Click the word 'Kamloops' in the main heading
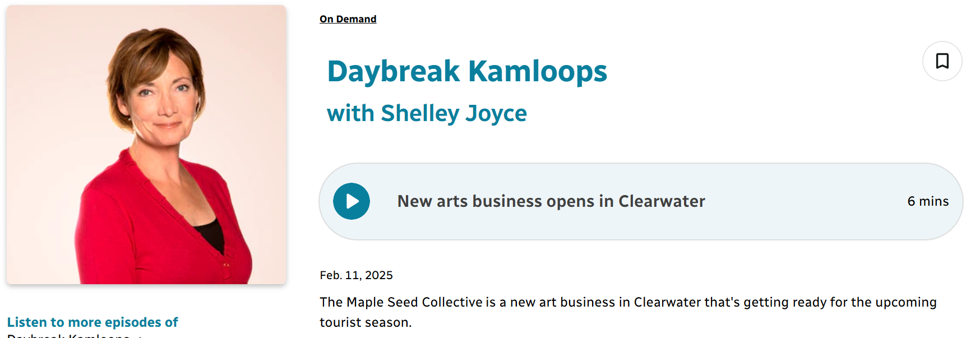This screenshot has width=980, height=338. 538,71
